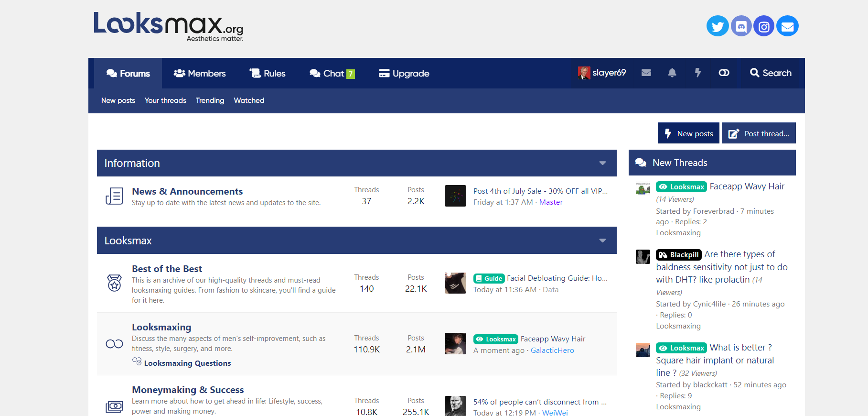Viewport: 868px width, 416px height.
Task: Open the inbox envelope icon beside slayer69
Action: tap(646, 73)
